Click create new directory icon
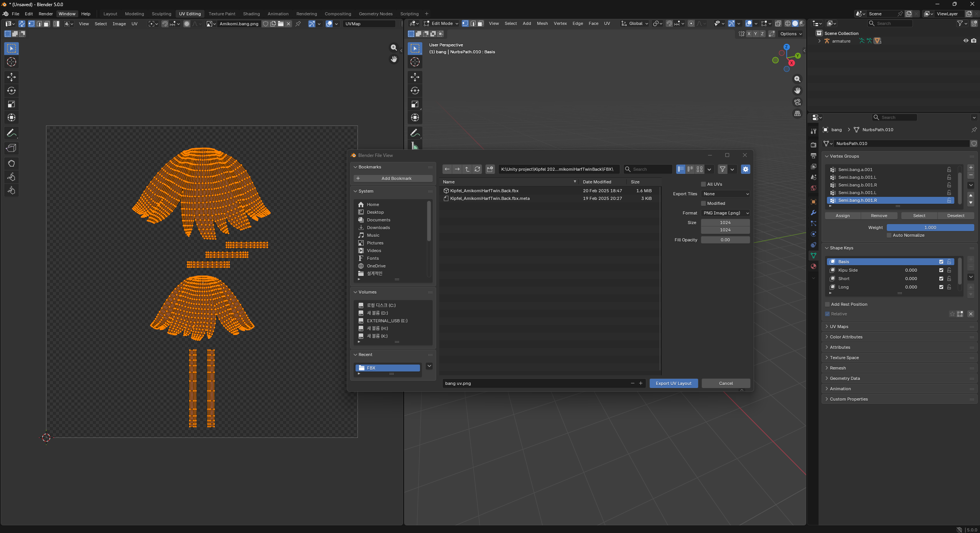This screenshot has width=980, height=533. click(x=490, y=169)
